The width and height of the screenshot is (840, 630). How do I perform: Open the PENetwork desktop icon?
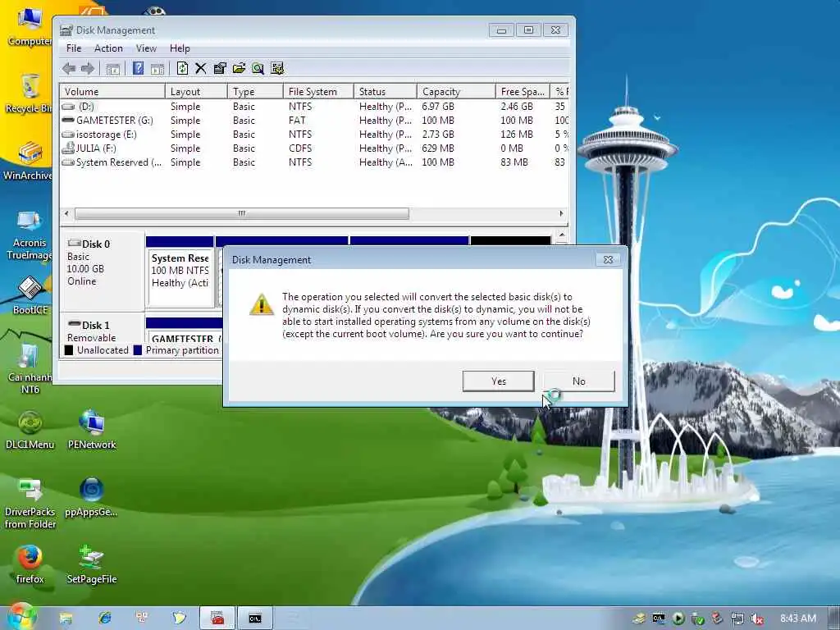point(92,430)
